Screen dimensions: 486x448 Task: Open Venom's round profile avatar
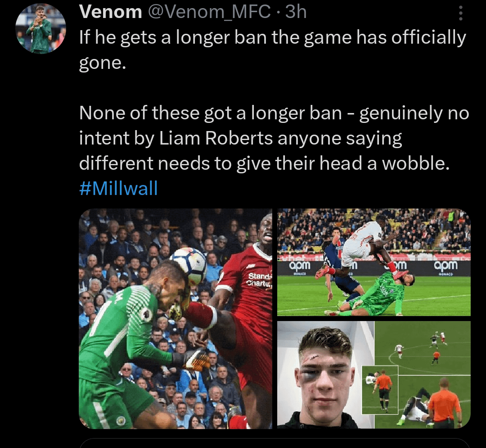(x=40, y=28)
